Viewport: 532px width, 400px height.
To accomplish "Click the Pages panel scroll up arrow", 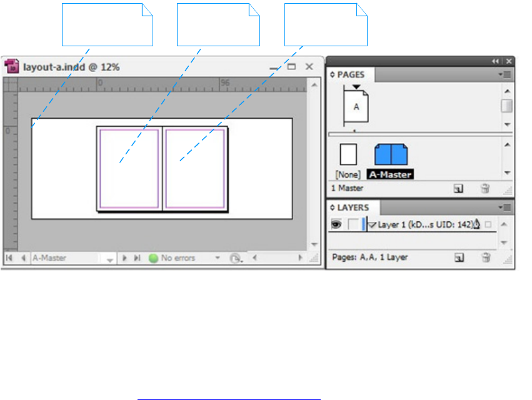I will [507, 91].
